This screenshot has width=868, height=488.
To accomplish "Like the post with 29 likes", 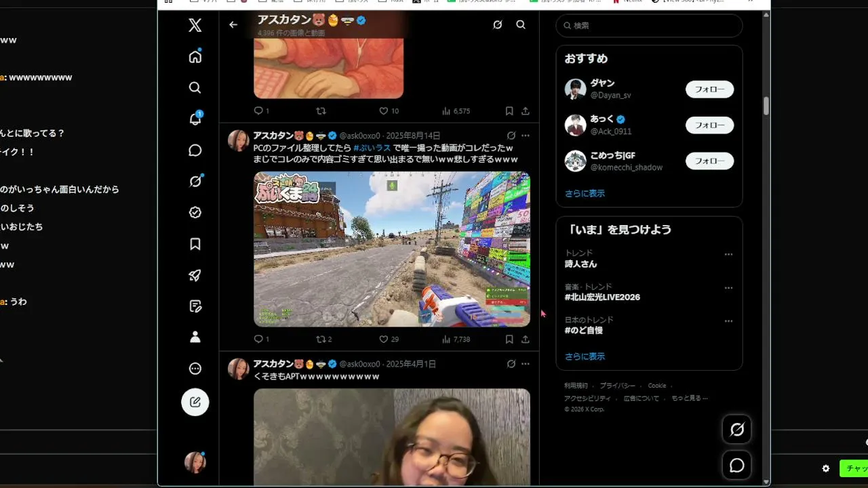I will click(x=389, y=339).
